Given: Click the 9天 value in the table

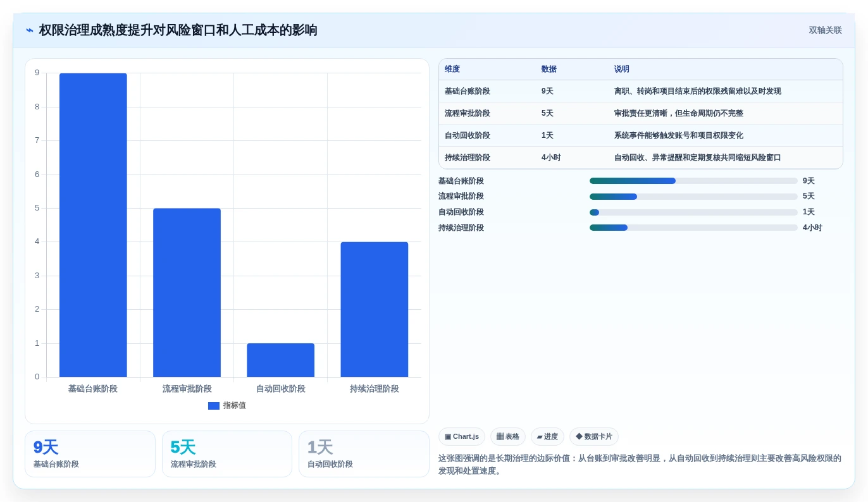Looking at the screenshot, I should (x=547, y=92).
